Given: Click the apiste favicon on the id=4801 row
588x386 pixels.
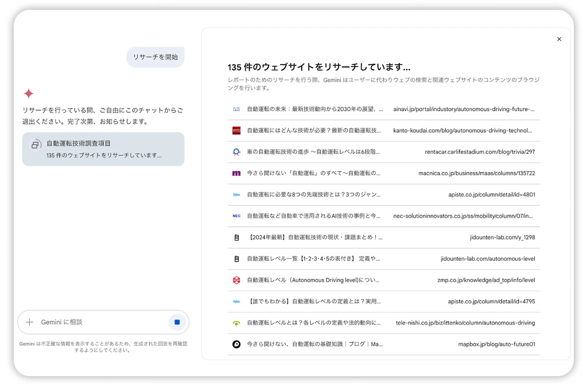Looking at the screenshot, I should tap(236, 194).
